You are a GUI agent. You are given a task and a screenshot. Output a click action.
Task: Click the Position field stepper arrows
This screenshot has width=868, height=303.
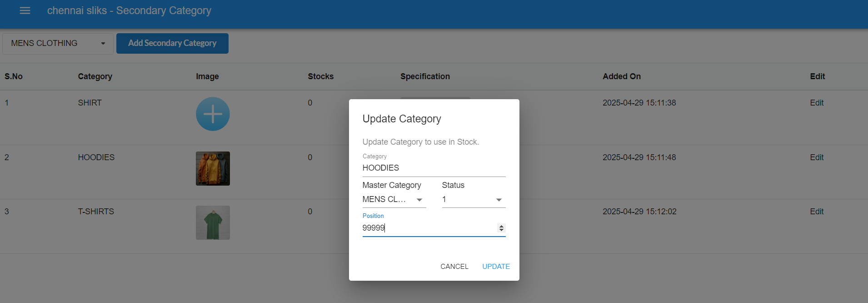[501, 228]
